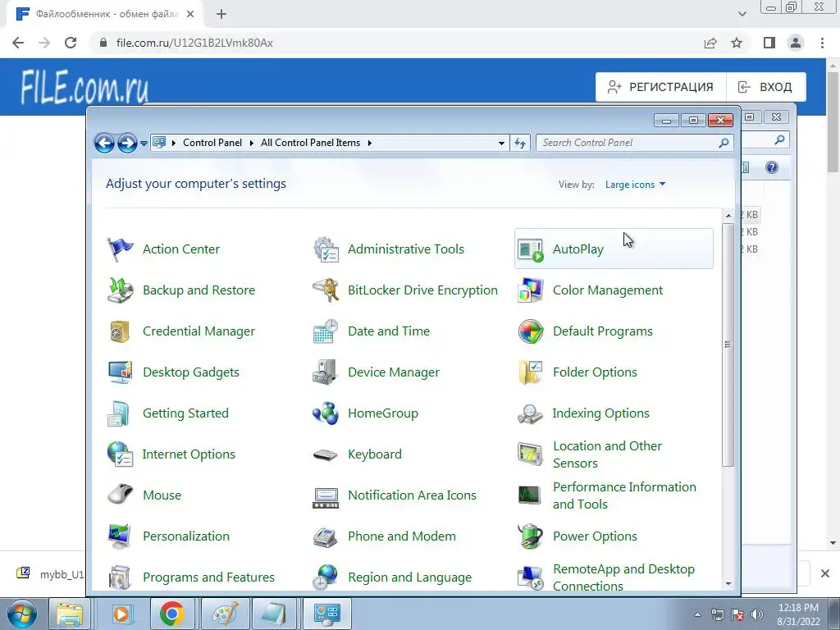The width and height of the screenshot is (840, 630).
Task: Open Windows Explorer from taskbar
Action: (71, 614)
